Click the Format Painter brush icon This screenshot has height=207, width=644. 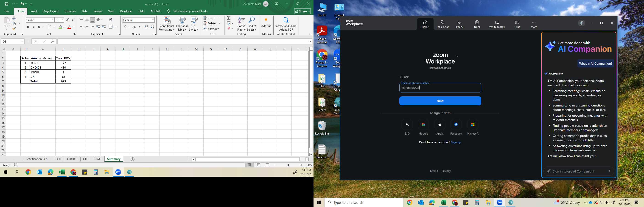pyautogui.click(x=14, y=29)
